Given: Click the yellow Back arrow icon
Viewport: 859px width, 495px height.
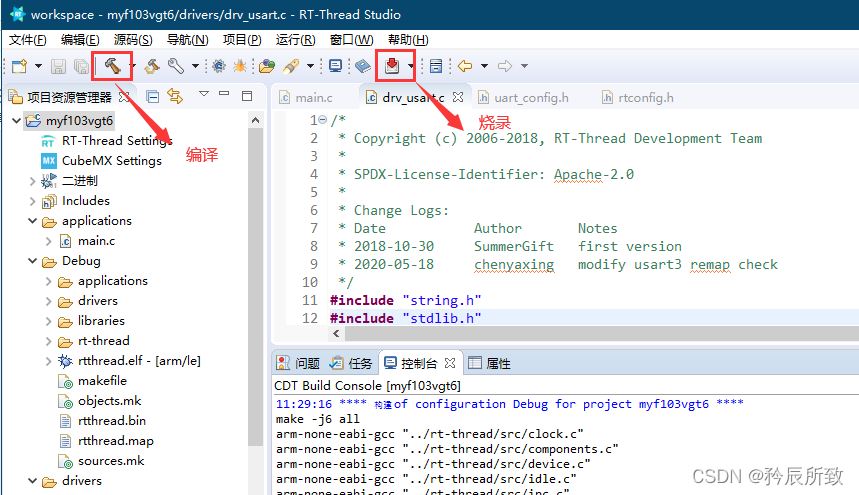Looking at the screenshot, I should [x=465, y=66].
